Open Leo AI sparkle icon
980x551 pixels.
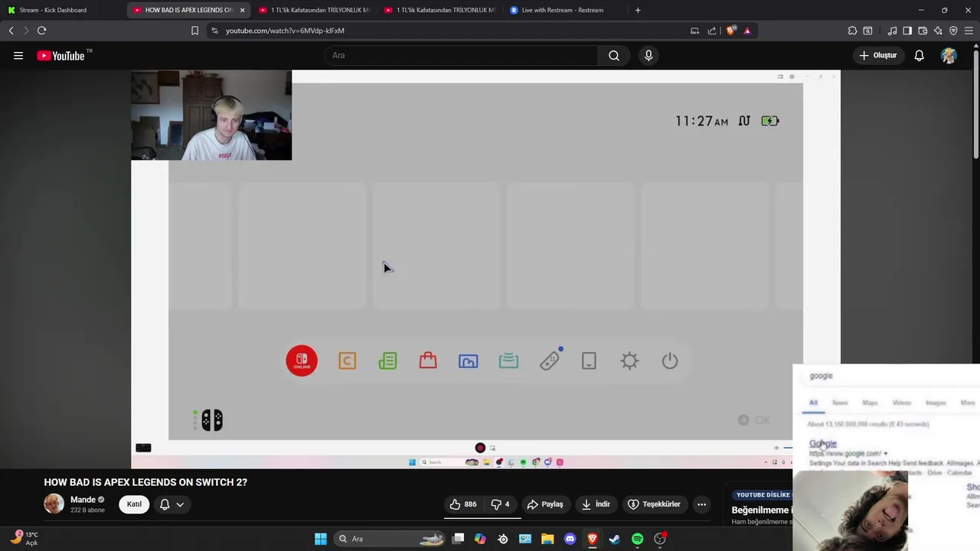point(938,31)
